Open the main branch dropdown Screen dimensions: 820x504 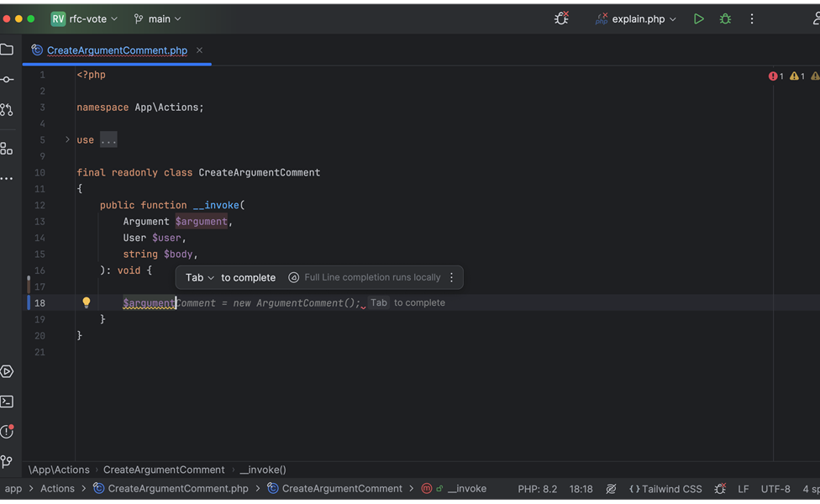(x=157, y=18)
